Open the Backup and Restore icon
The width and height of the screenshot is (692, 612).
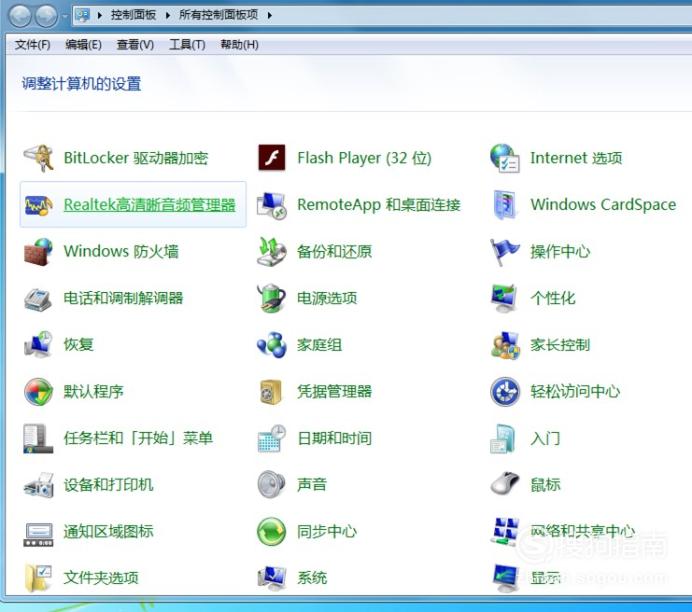pos(271,252)
